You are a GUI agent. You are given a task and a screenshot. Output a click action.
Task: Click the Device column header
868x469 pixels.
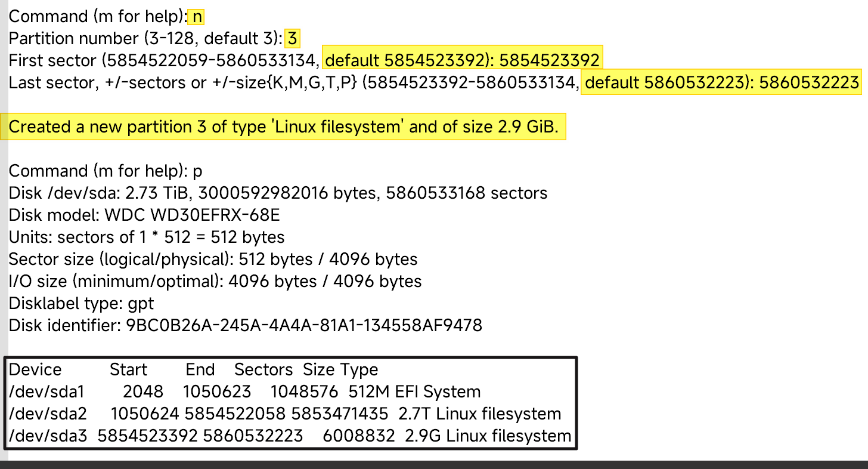point(35,370)
